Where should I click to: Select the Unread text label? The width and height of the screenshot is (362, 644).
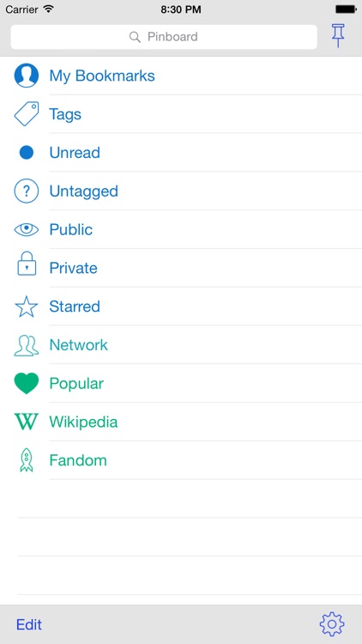point(75,153)
